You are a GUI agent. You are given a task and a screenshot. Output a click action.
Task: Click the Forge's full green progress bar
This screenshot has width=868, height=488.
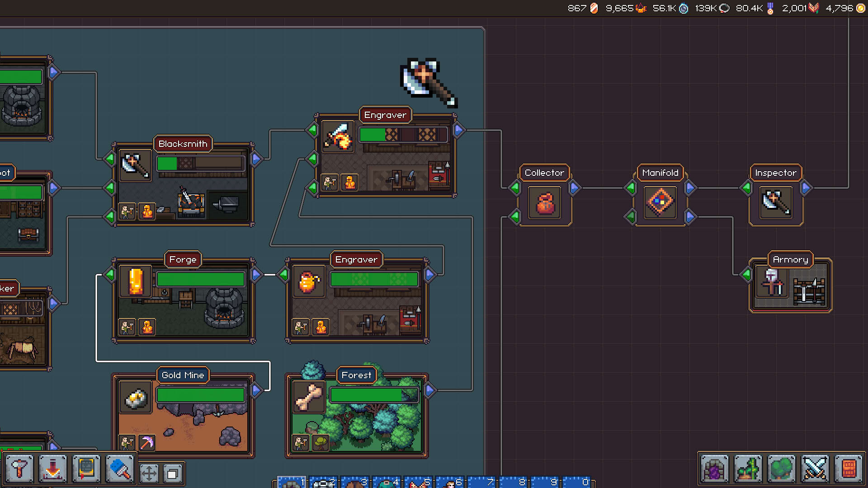click(201, 280)
